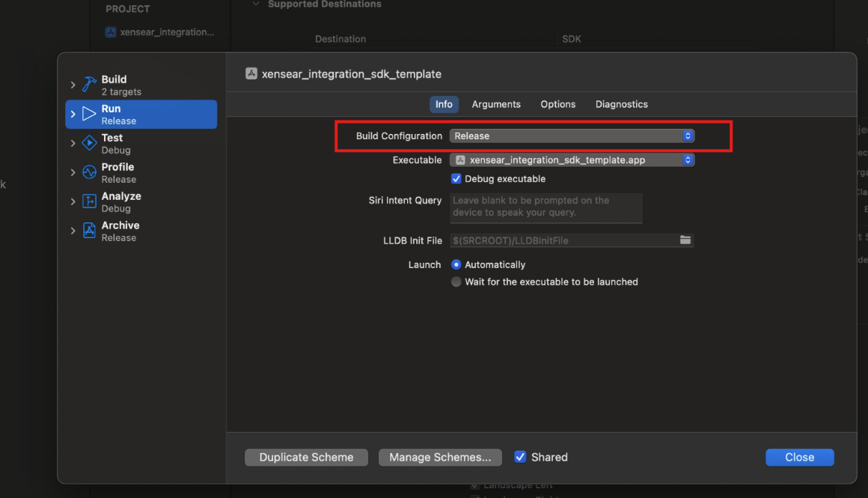This screenshot has height=498, width=868.
Task: Select the Test diamond icon
Action: click(x=89, y=143)
